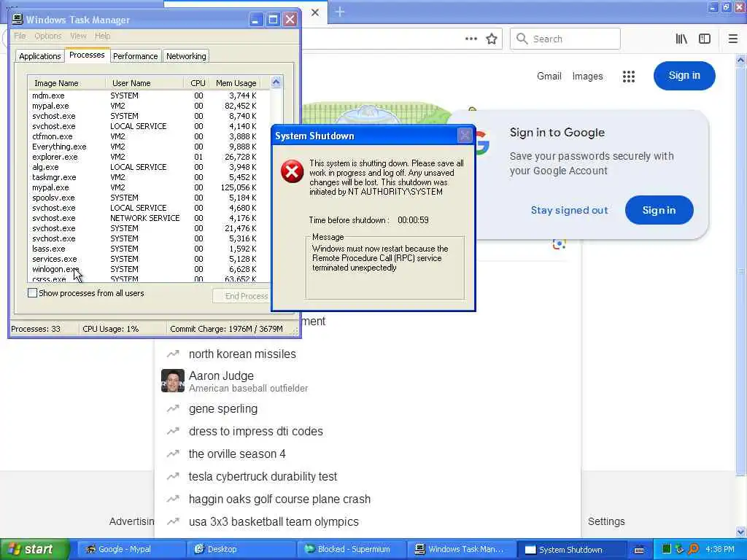
Task: Click the process list scroll up arrow
Action: 276,82
